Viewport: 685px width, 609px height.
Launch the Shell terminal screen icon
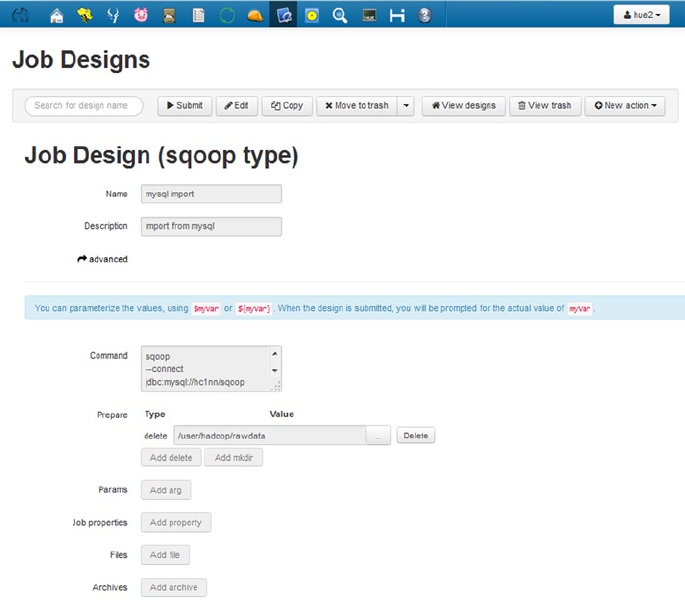pyautogui.click(x=369, y=16)
